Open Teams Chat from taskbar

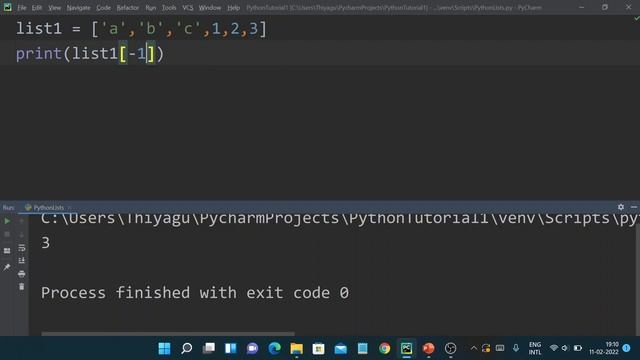point(253,348)
